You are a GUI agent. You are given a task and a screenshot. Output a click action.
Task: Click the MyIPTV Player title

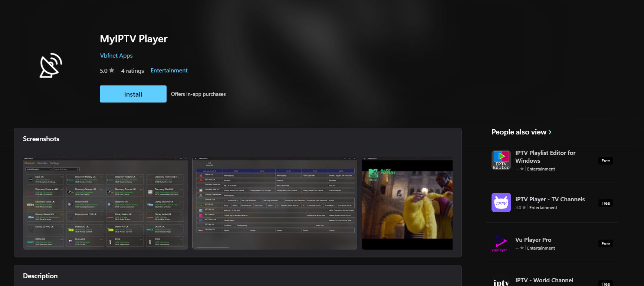click(x=134, y=39)
